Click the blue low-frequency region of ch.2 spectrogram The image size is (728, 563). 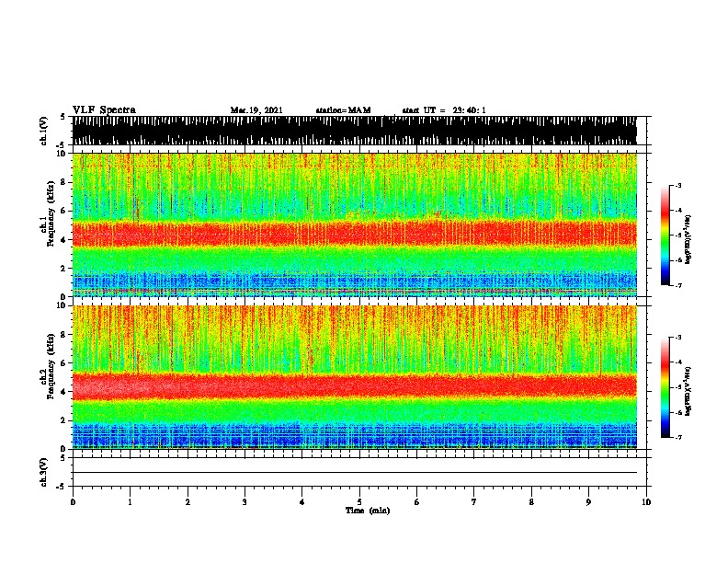click(x=355, y=436)
